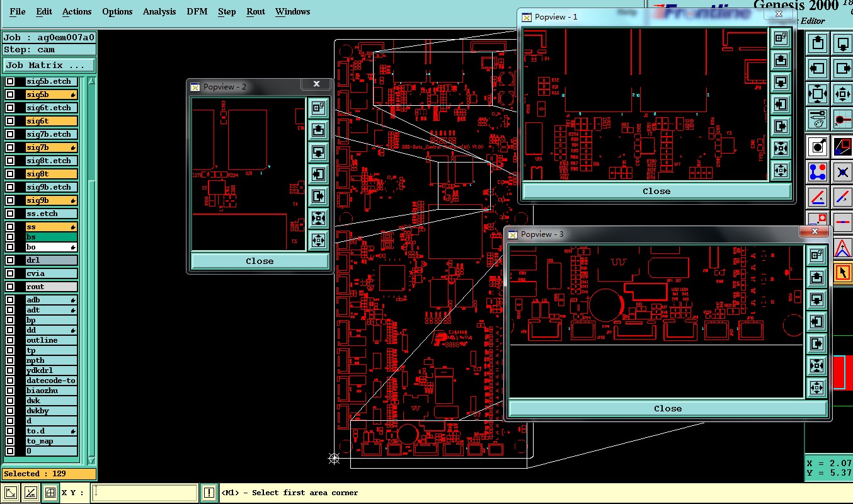Click the connected blue and red dots icon
This screenshot has height=504, width=853.
[818, 172]
